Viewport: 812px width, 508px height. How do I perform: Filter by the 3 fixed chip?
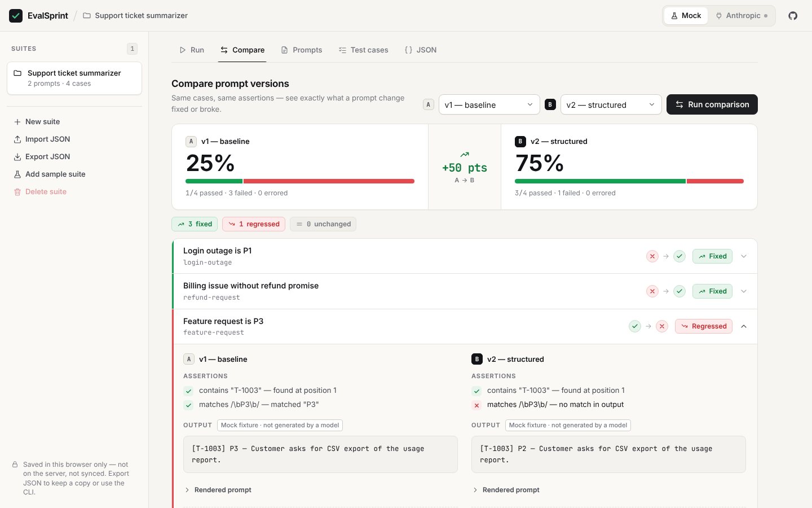[x=195, y=224]
